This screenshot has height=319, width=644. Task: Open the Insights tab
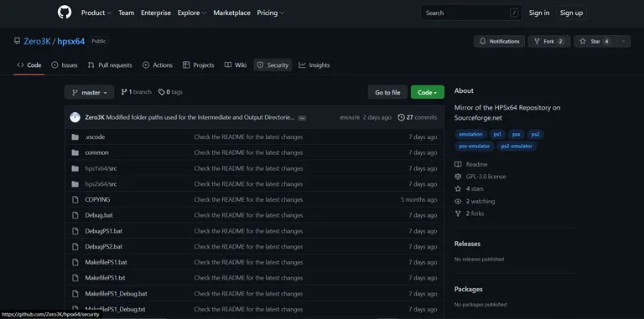coord(314,64)
